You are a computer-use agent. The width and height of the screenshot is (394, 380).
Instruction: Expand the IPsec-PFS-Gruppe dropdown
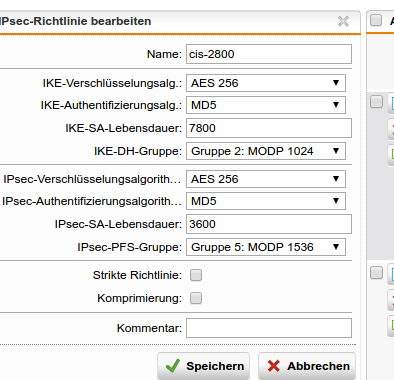[266, 247]
